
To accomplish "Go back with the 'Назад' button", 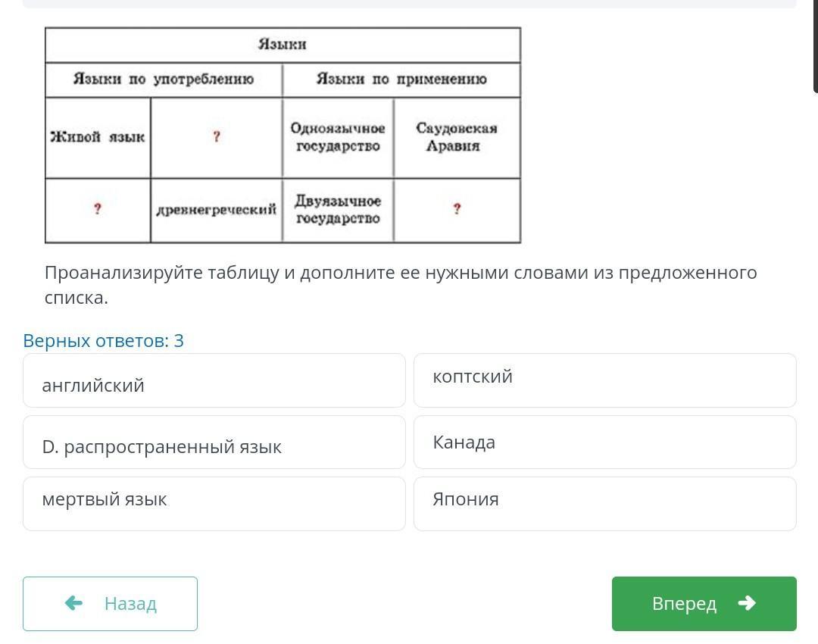I will (x=110, y=604).
